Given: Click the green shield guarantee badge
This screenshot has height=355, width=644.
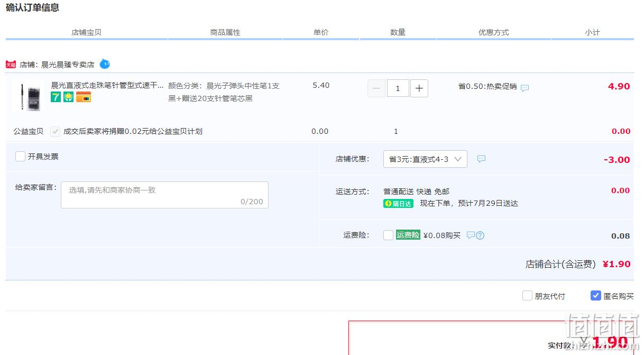Looking at the screenshot, I should [69, 97].
